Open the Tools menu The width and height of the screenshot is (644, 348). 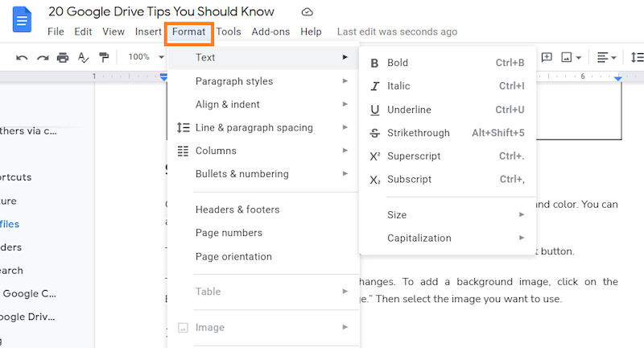coord(229,31)
